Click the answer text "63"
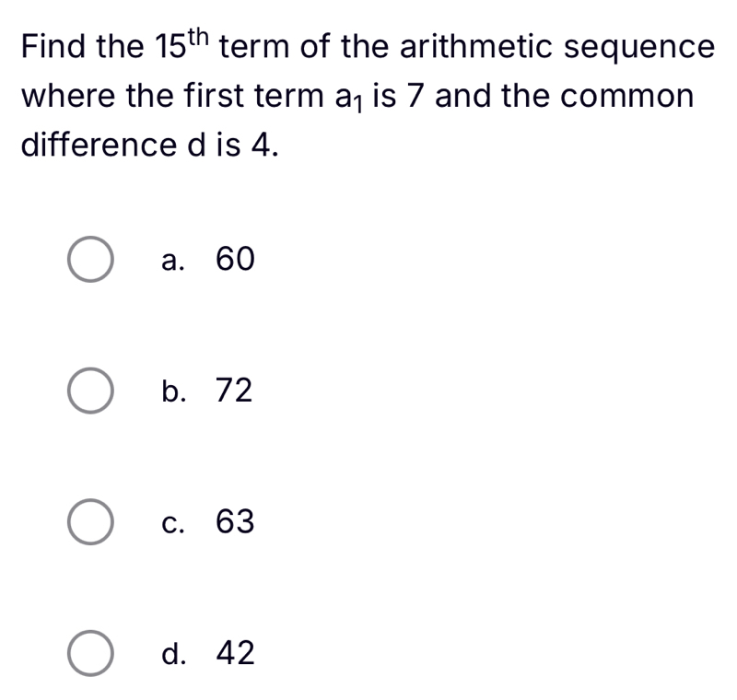The height and width of the screenshot is (700, 737). tap(234, 523)
